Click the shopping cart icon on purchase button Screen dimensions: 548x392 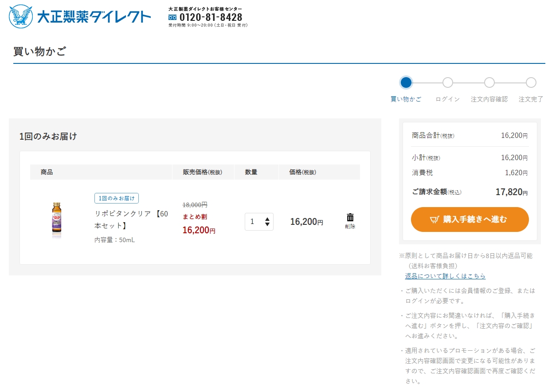click(434, 220)
